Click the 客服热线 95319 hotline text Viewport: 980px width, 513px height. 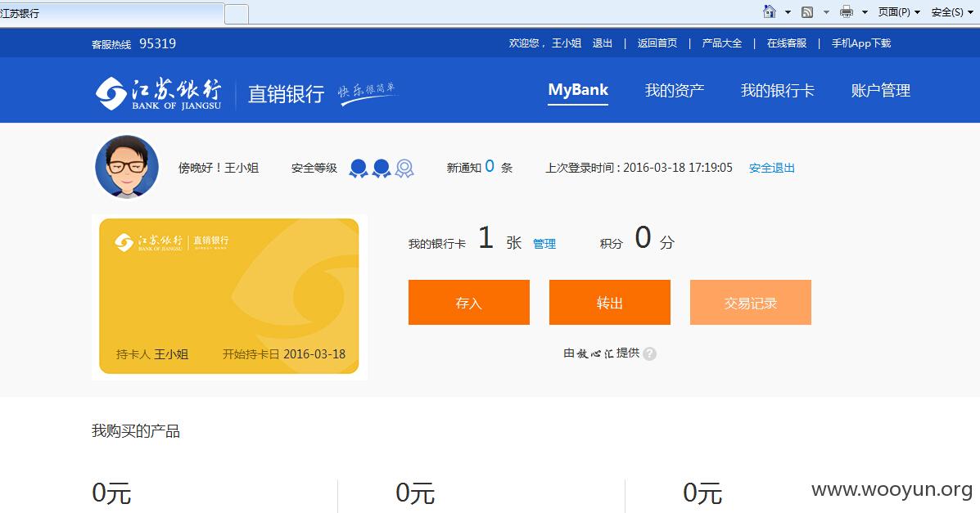tap(133, 43)
